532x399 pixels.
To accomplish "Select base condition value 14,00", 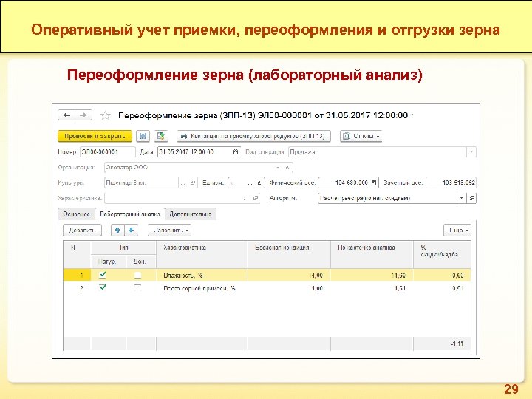I will coord(289,275).
